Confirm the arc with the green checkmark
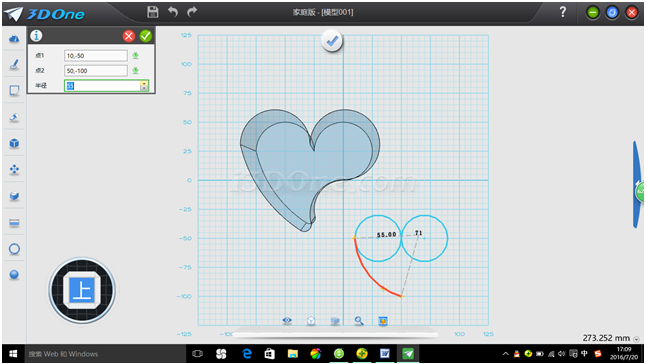The width and height of the screenshot is (646, 364). [x=145, y=36]
